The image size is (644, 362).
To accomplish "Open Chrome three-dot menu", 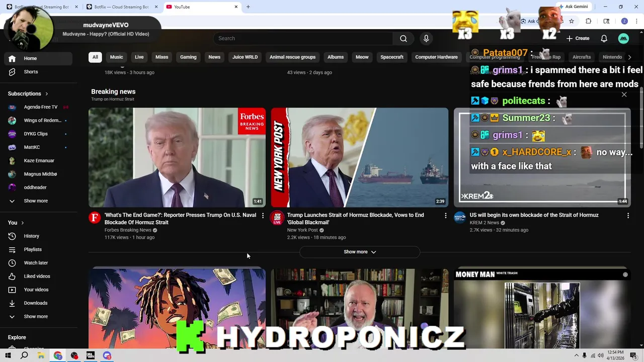I will [x=636, y=21].
